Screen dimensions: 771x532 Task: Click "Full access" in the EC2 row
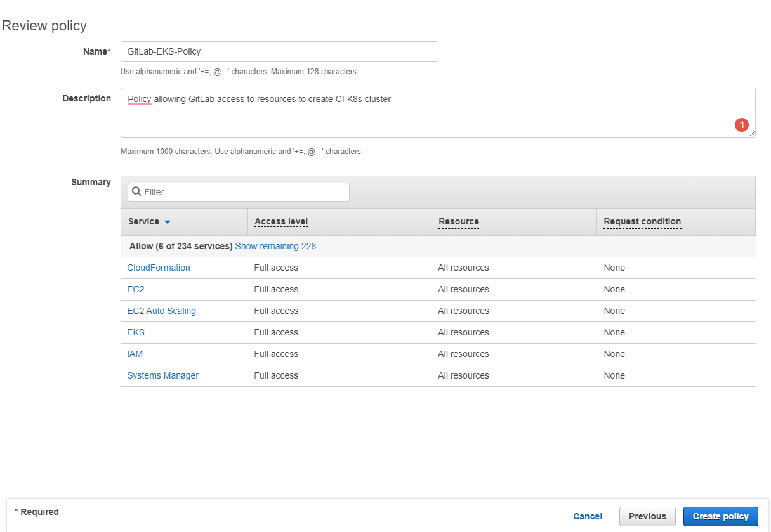(276, 289)
